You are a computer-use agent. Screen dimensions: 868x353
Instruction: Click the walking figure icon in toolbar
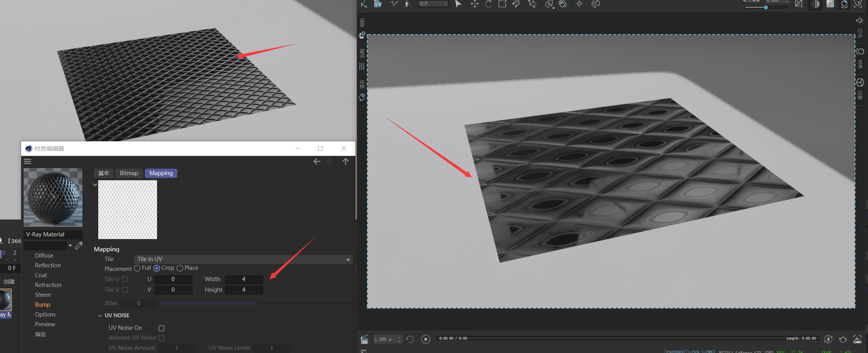click(407, 4)
